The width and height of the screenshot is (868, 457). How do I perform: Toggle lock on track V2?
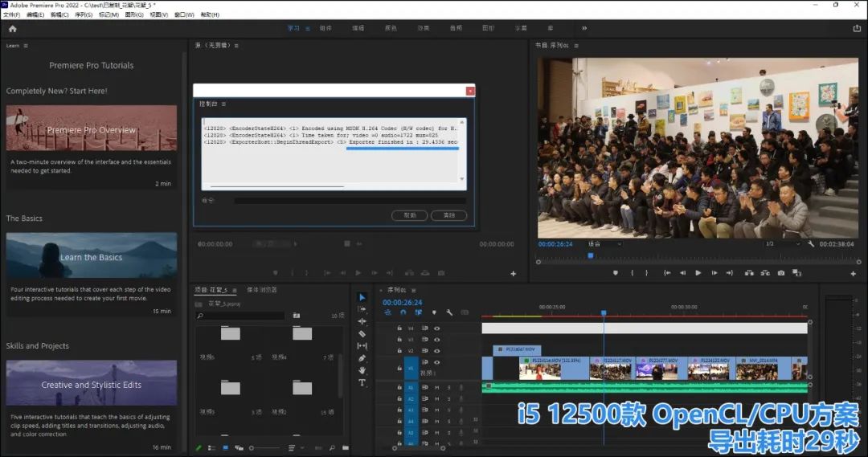tap(399, 351)
